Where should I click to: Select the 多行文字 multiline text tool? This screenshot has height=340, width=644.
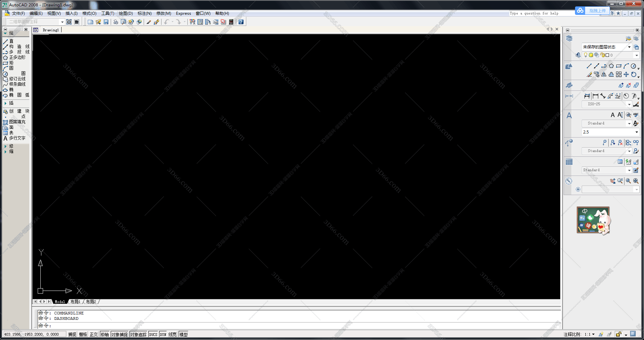click(14, 138)
